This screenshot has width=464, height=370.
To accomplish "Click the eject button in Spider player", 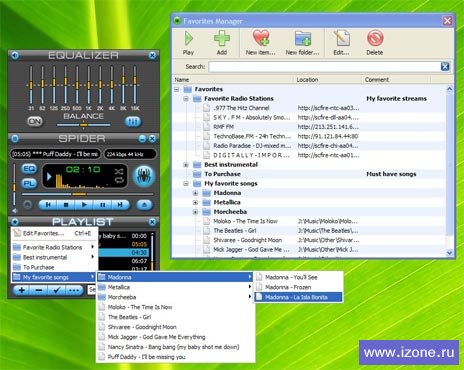I will click(x=144, y=205).
